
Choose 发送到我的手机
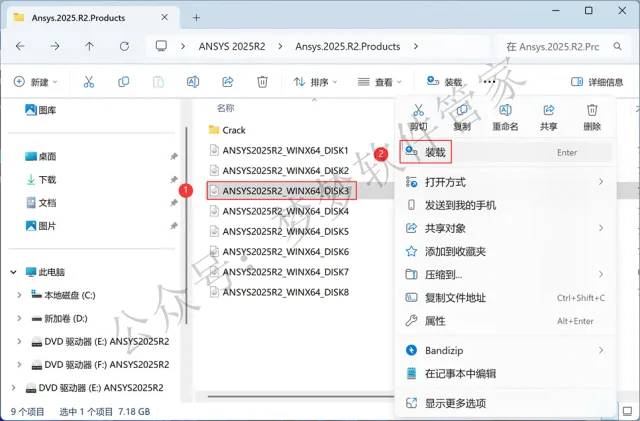(x=505, y=205)
